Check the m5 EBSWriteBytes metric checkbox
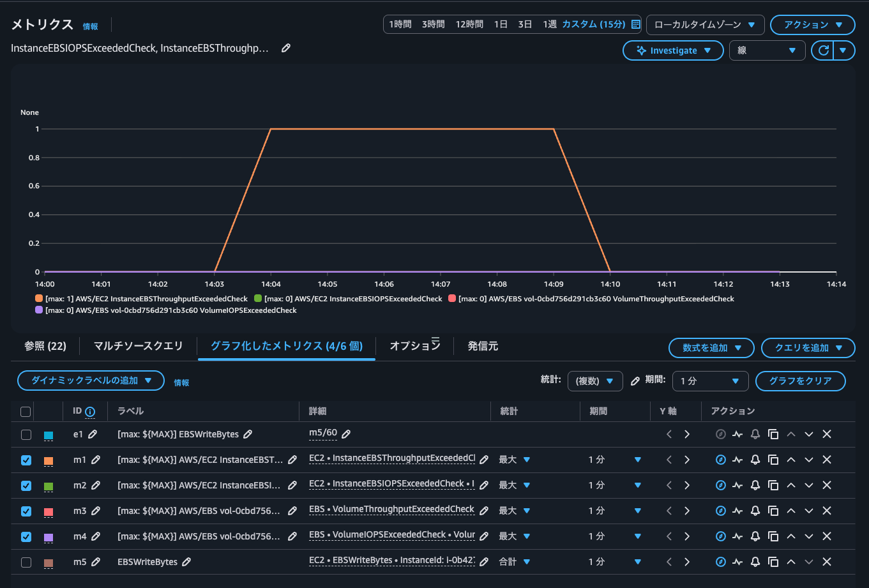 click(x=26, y=562)
